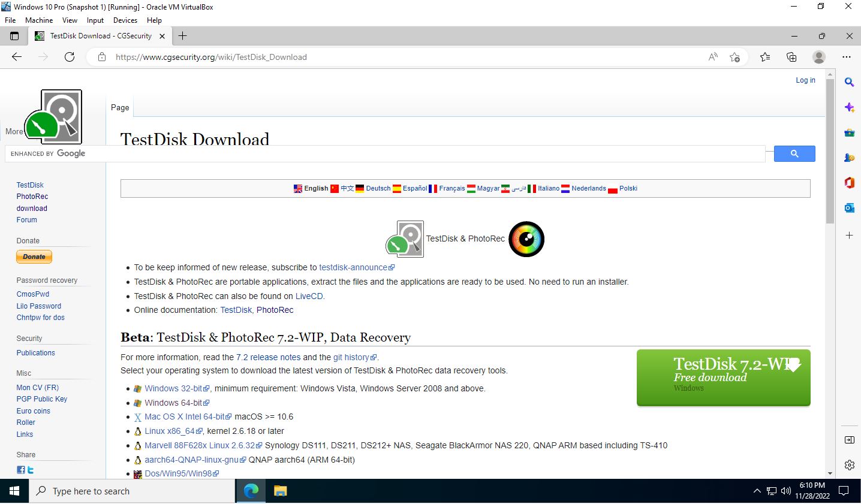Open the Collections panel
Image resolution: width=861 pixels, height=504 pixels.
click(x=791, y=57)
